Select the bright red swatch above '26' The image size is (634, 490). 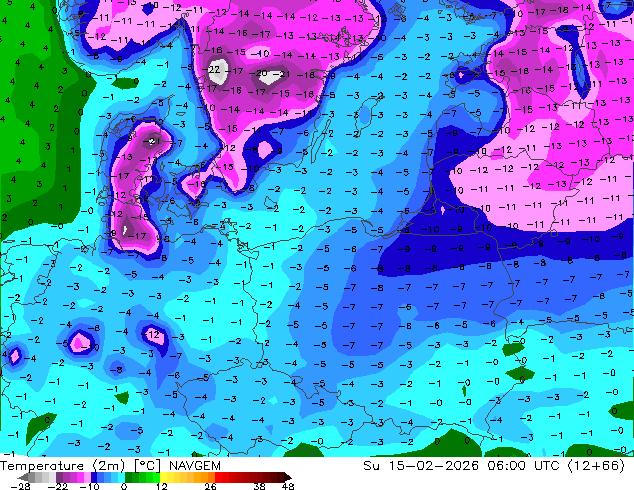(218, 477)
